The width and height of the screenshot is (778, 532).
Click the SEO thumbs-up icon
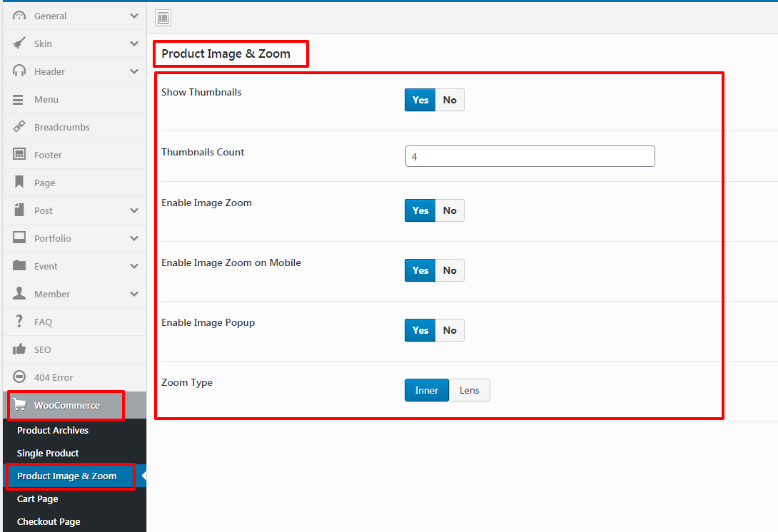[x=19, y=349]
